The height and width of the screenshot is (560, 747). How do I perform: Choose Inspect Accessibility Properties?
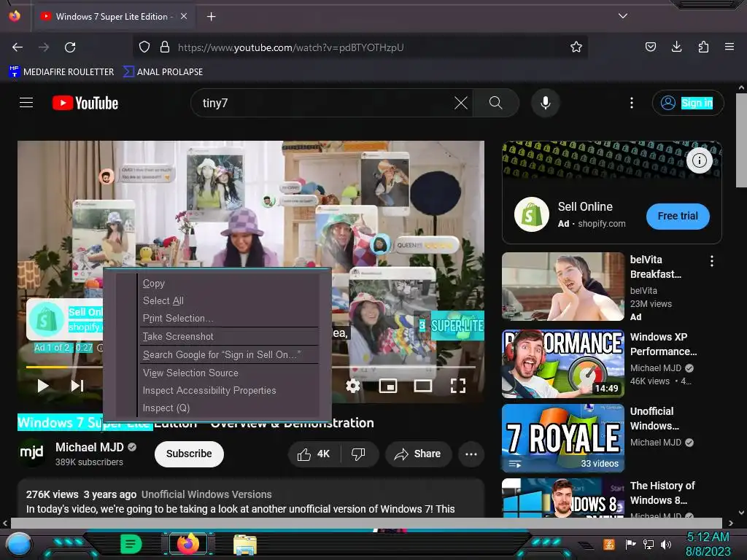(x=230, y=391)
